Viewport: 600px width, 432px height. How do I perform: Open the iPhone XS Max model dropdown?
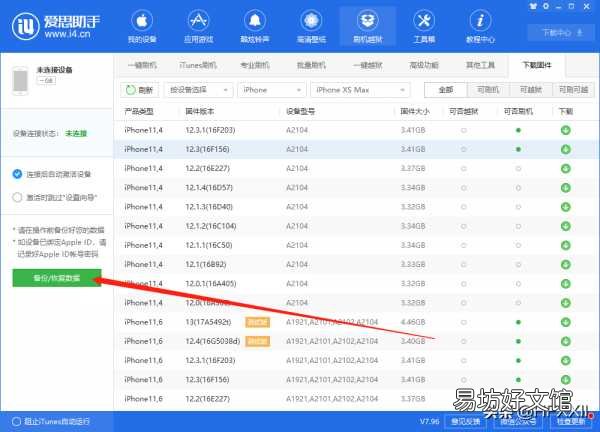tap(360, 90)
